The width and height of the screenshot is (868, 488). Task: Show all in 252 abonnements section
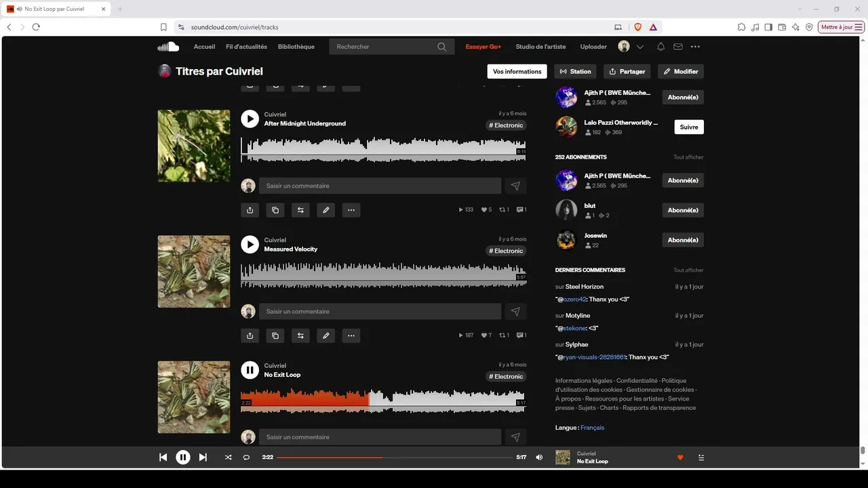click(x=688, y=157)
